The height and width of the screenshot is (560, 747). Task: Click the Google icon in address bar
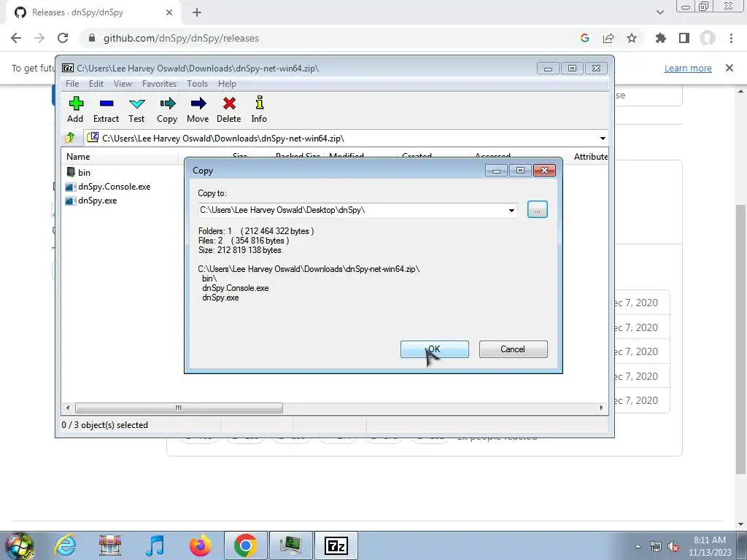(585, 38)
